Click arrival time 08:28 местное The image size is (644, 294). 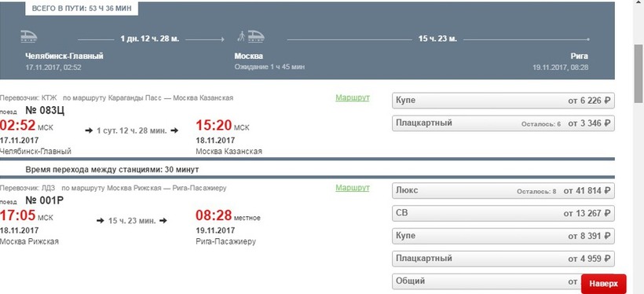(228, 215)
